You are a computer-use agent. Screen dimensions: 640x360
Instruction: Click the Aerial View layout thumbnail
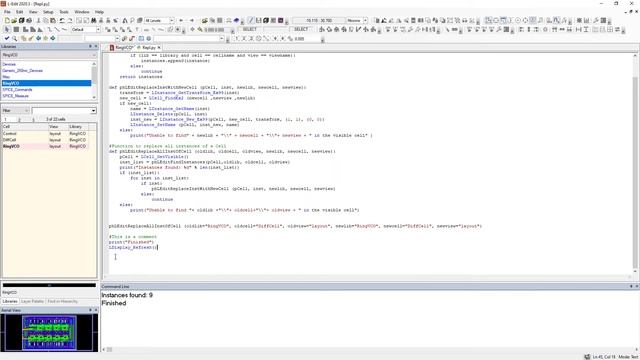point(49,333)
